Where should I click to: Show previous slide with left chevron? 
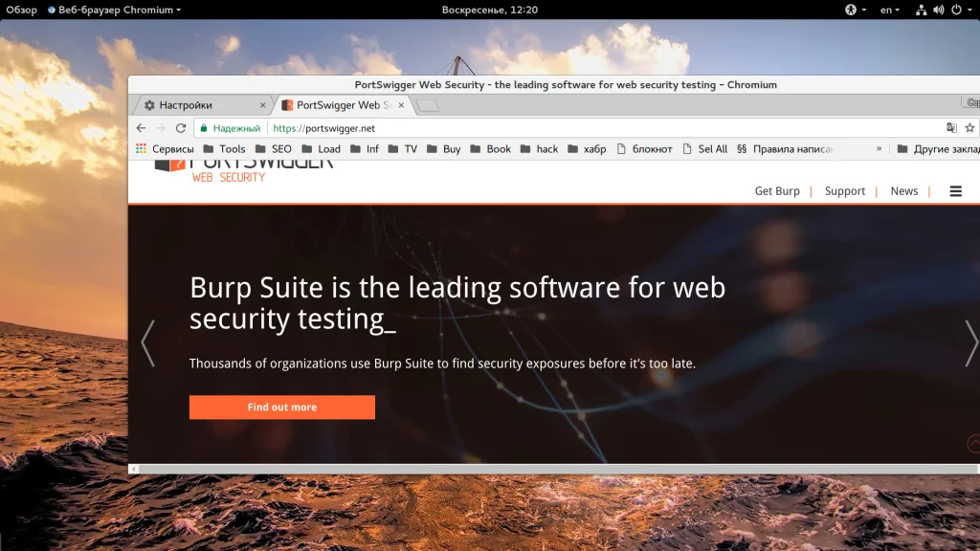click(148, 343)
